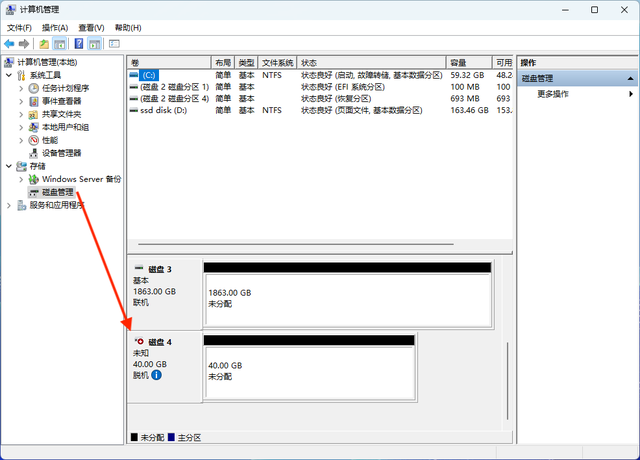Click 更多操作 in the actions pane
The width and height of the screenshot is (640, 460).
click(553, 94)
